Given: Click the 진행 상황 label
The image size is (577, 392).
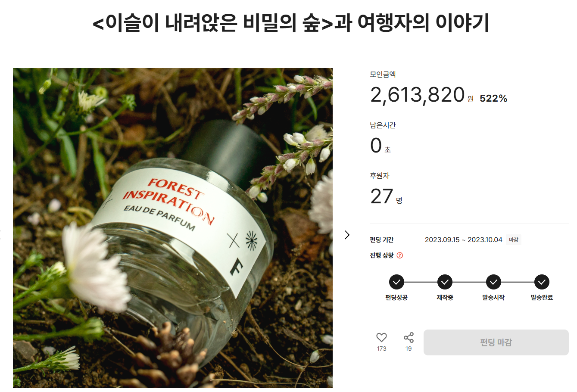Looking at the screenshot, I should [x=382, y=255].
